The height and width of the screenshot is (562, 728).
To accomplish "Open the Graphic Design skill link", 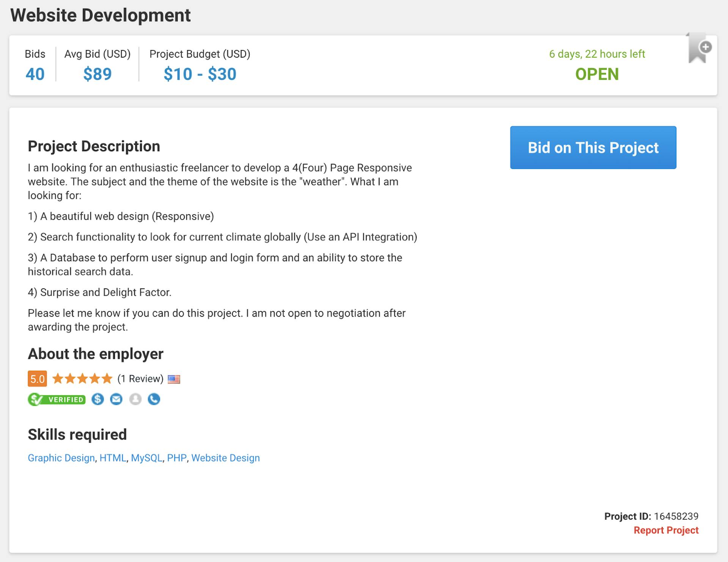I will tap(61, 458).
